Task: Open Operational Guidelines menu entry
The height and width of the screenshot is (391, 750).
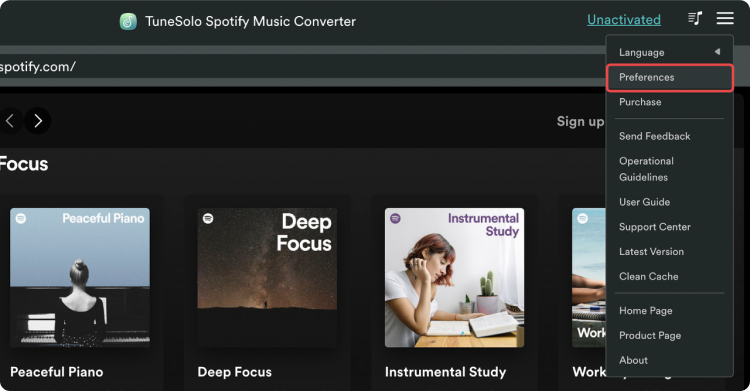Action: coord(669,169)
